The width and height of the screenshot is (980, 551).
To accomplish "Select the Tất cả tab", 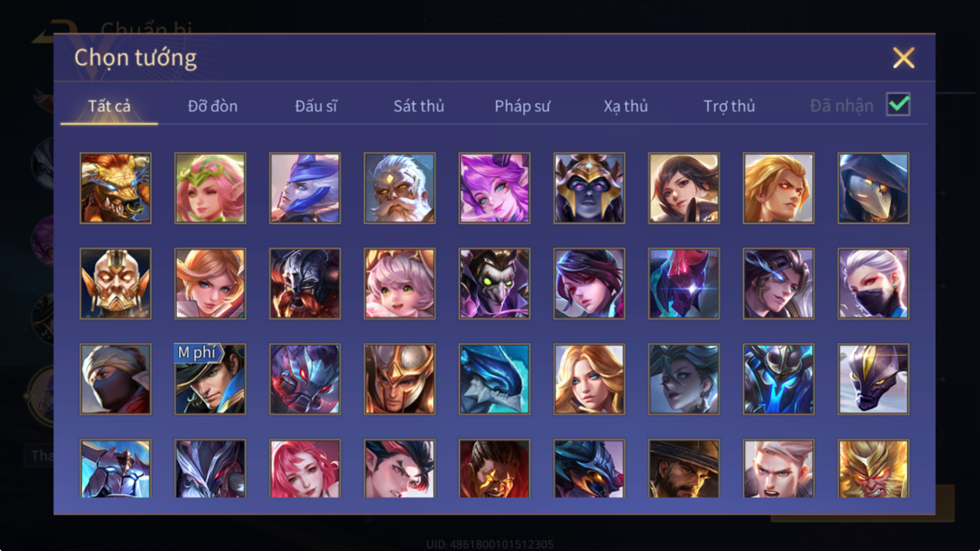I will [x=109, y=106].
